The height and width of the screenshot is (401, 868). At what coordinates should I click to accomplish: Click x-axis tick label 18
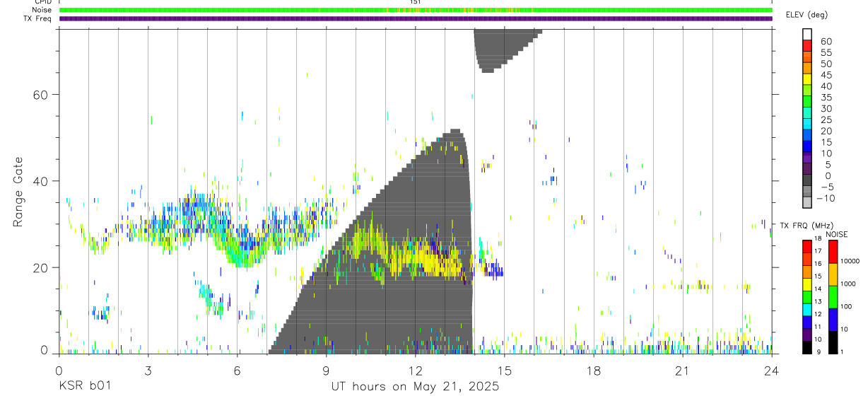click(x=593, y=370)
